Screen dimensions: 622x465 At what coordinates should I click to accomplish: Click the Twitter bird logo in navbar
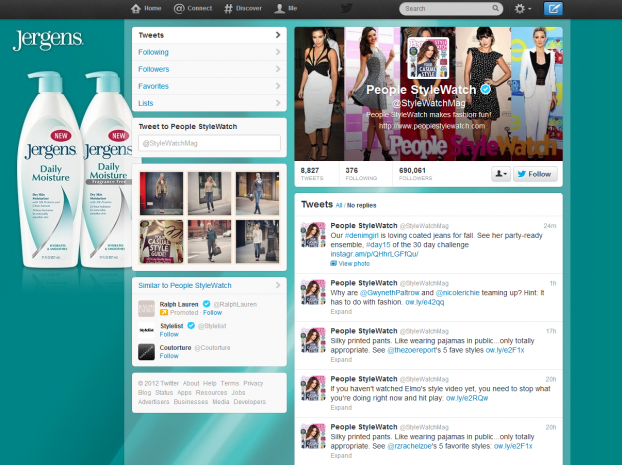point(346,8)
